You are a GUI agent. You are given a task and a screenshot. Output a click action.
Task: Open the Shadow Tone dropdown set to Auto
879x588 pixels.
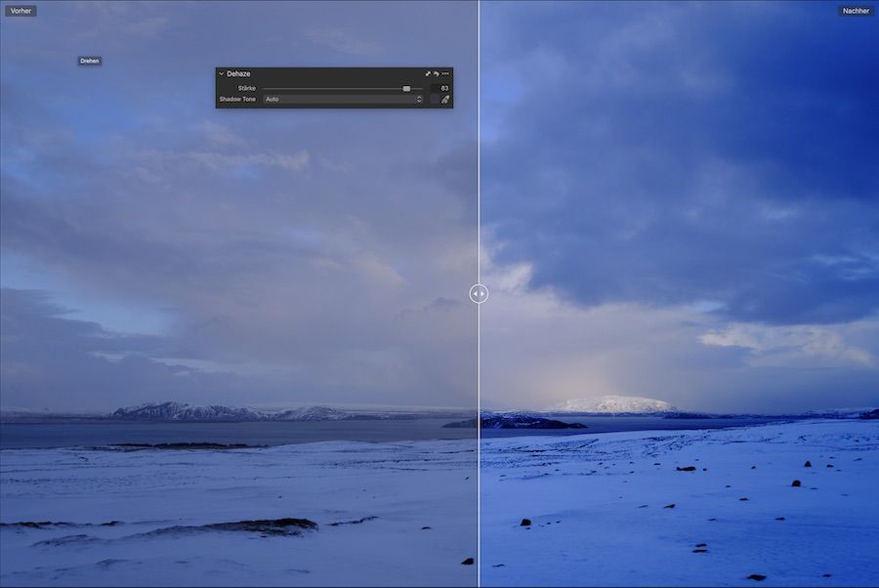pos(337,99)
